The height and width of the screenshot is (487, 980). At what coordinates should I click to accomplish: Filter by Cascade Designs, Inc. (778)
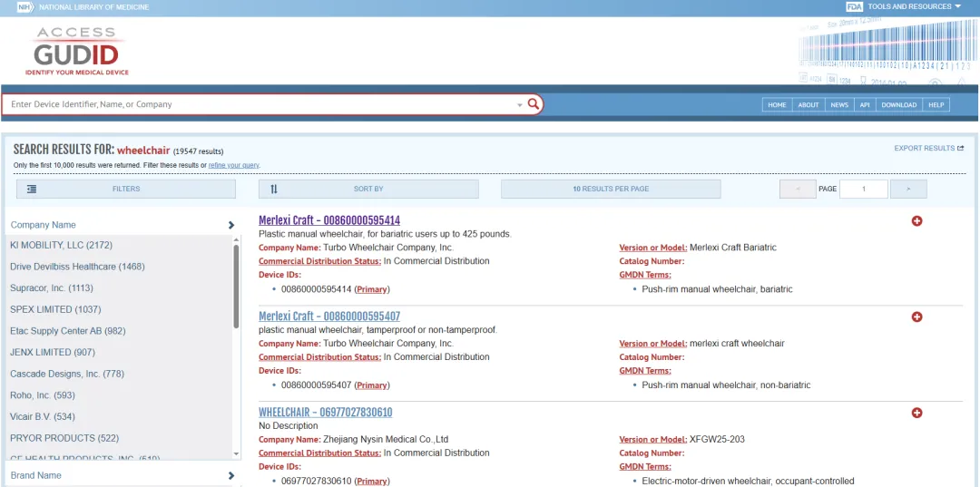(x=67, y=374)
